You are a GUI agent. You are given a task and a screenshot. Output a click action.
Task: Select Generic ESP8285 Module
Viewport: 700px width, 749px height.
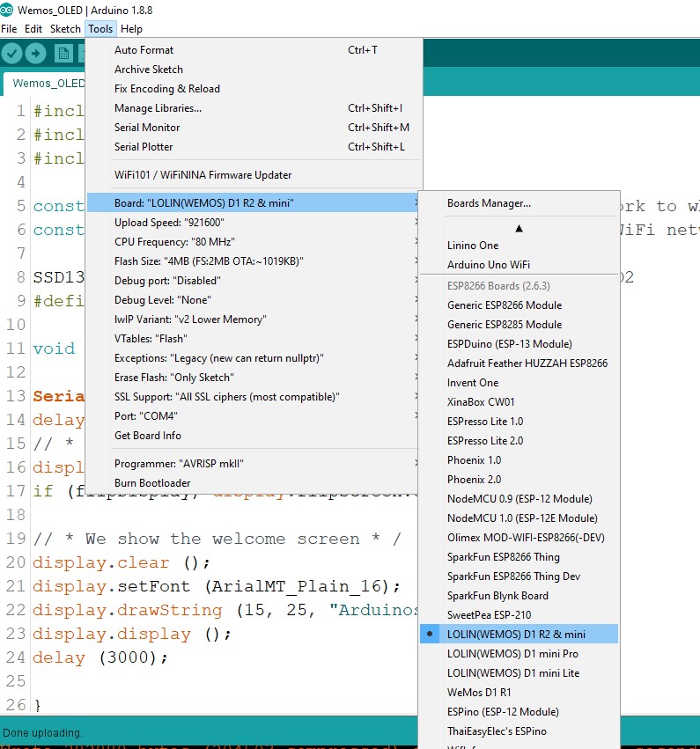519,325
